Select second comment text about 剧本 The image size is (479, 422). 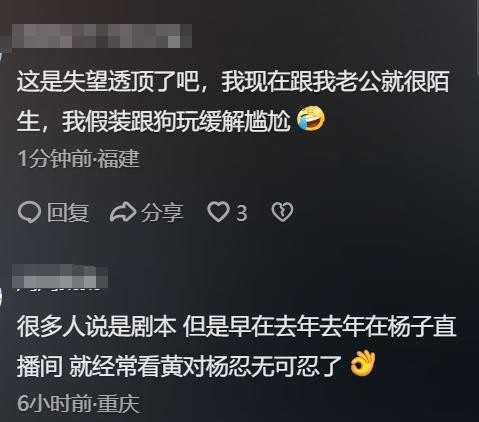click(x=236, y=347)
